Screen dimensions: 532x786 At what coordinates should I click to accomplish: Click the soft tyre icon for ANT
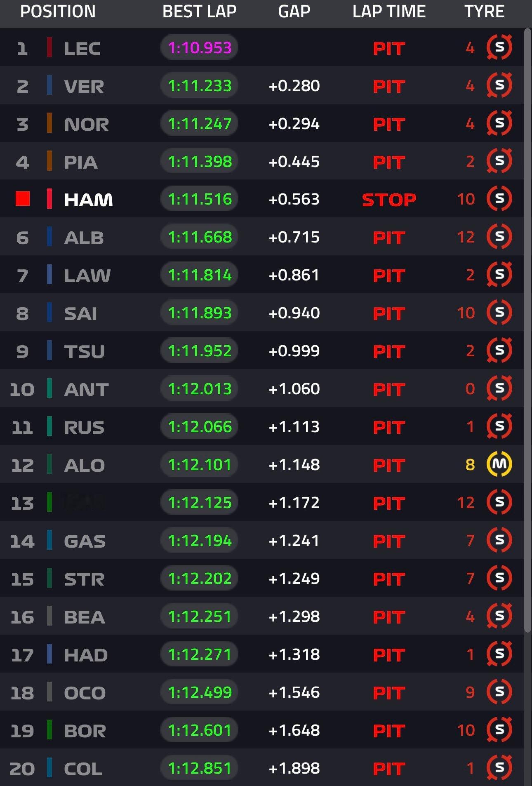(499, 388)
